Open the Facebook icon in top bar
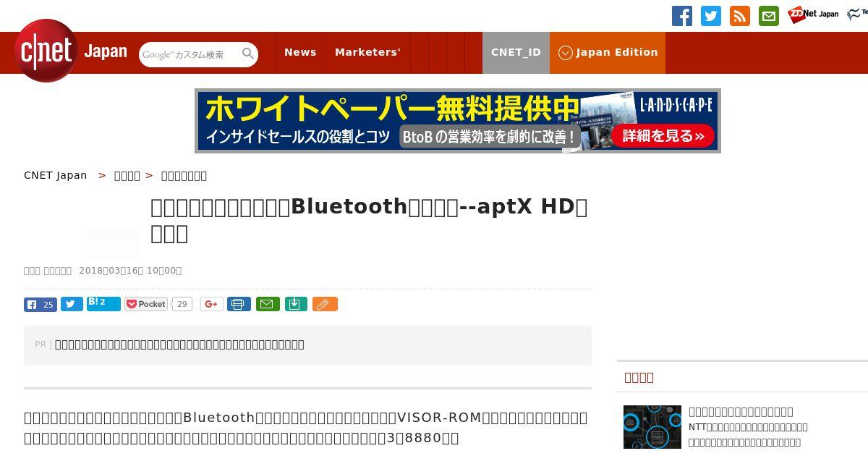 point(682,16)
